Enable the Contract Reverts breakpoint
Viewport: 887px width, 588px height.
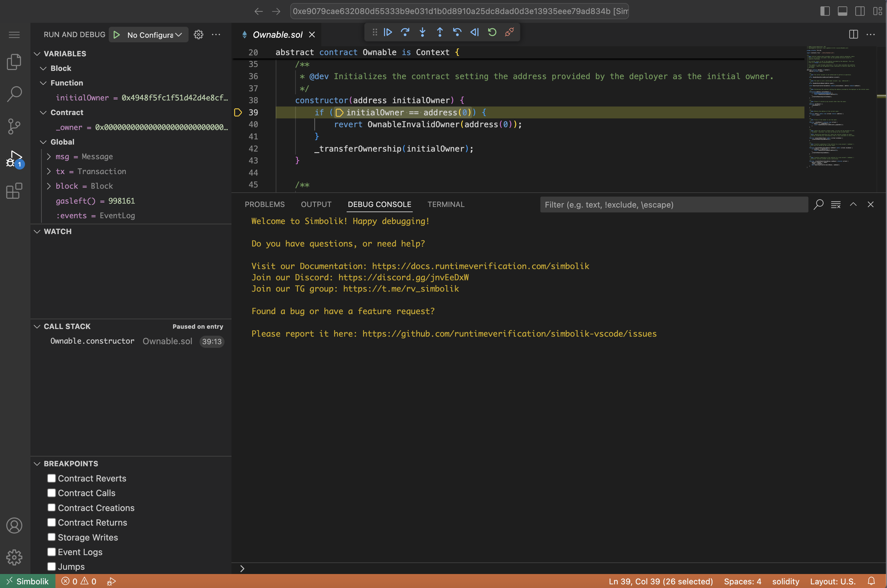pyautogui.click(x=51, y=478)
